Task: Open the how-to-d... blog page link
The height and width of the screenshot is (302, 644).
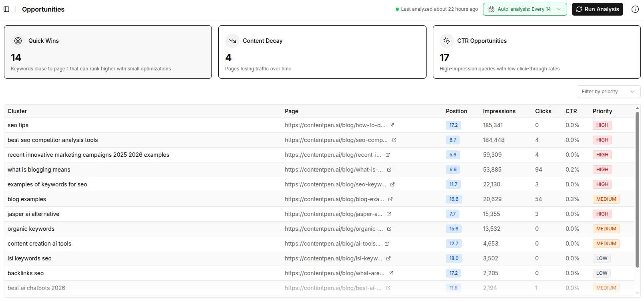Action: (x=335, y=125)
